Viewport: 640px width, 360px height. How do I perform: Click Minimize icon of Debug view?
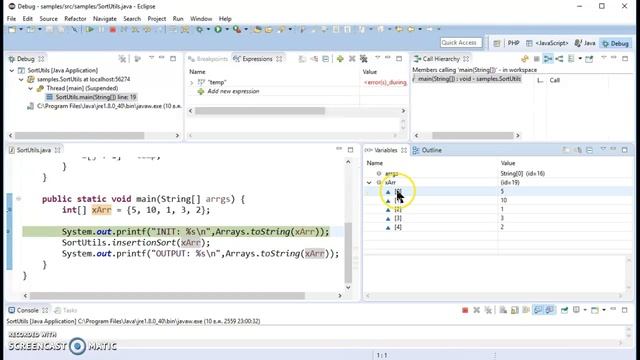[x=162, y=58]
